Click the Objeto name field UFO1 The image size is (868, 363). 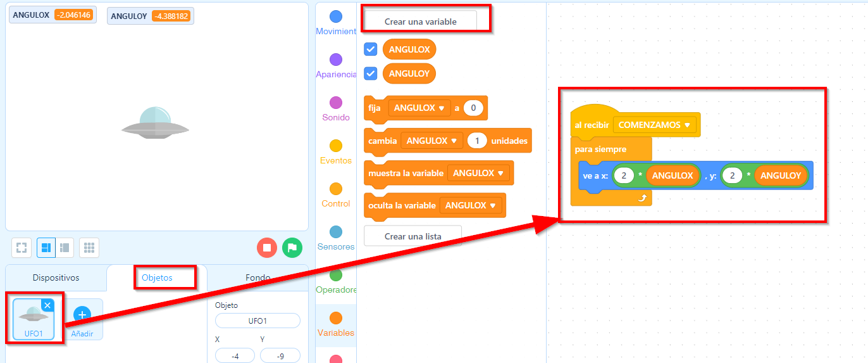[257, 321]
